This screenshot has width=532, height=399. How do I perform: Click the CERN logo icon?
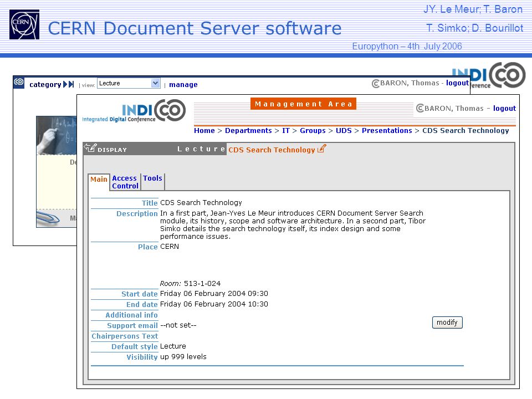(x=24, y=24)
